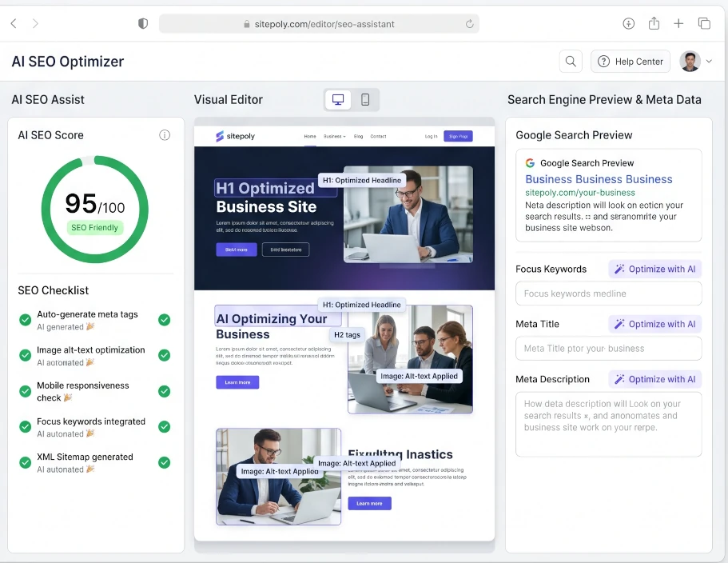Open a new tab with plus icon

pyautogui.click(x=678, y=23)
